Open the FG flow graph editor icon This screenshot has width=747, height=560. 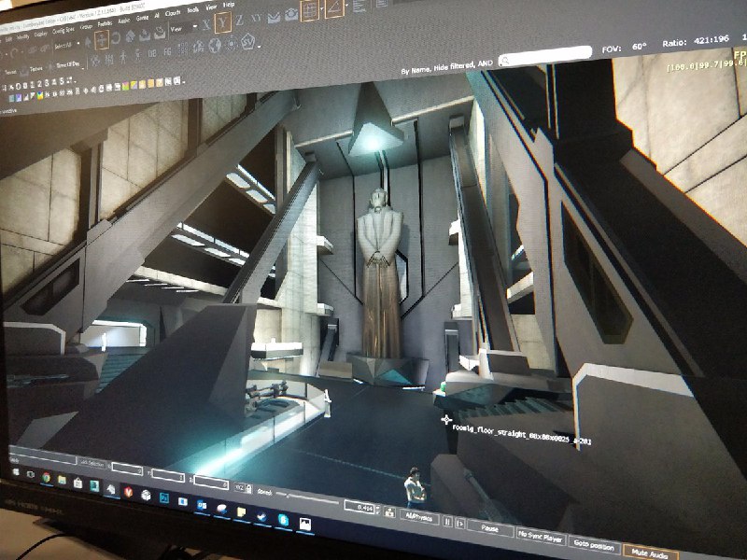click(x=167, y=51)
